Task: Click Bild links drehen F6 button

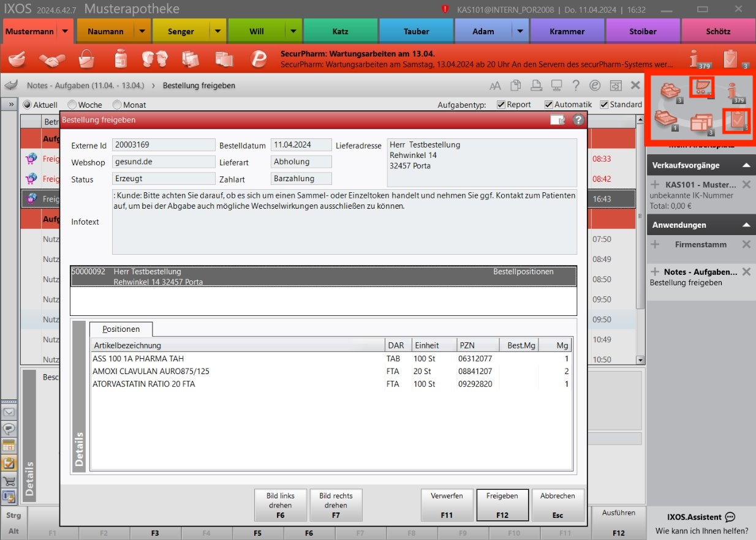Action: pyautogui.click(x=280, y=505)
